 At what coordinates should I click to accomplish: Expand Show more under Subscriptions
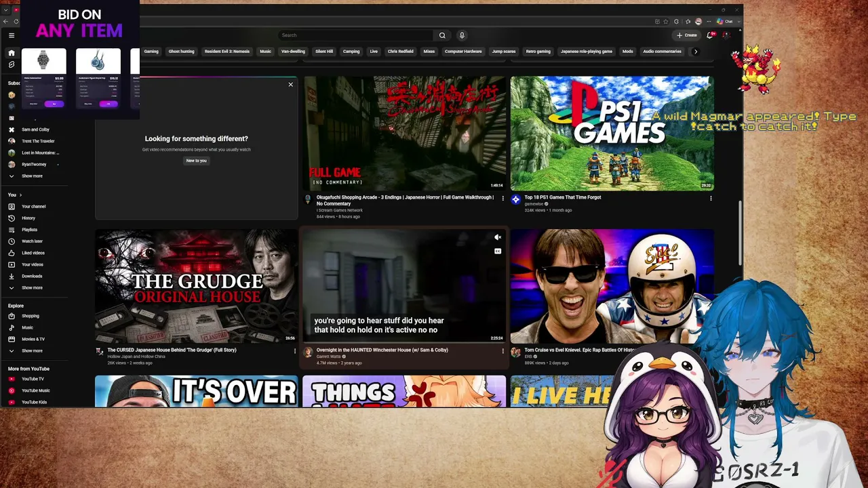pos(31,176)
